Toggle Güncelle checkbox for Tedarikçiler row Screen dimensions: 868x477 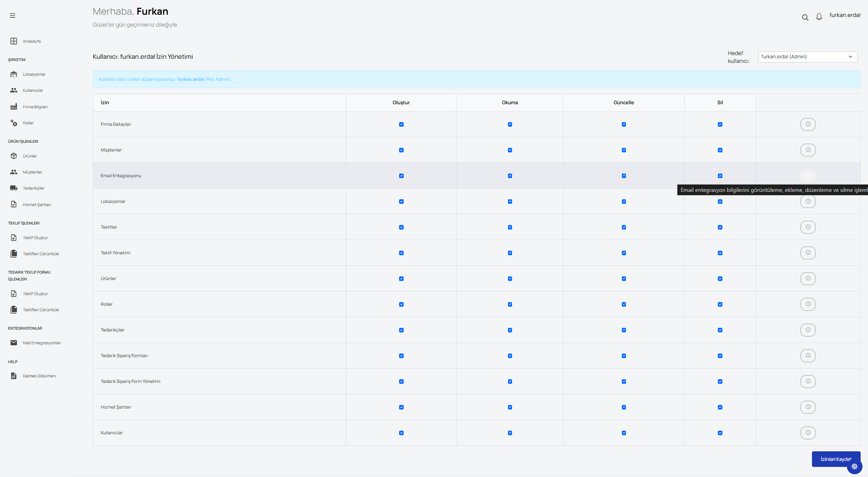pyautogui.click(x=624, y=330)
